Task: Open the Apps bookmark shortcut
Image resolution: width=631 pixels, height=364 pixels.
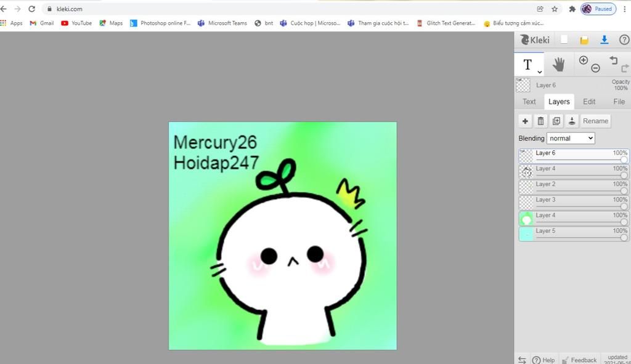Action: [11, 23]
